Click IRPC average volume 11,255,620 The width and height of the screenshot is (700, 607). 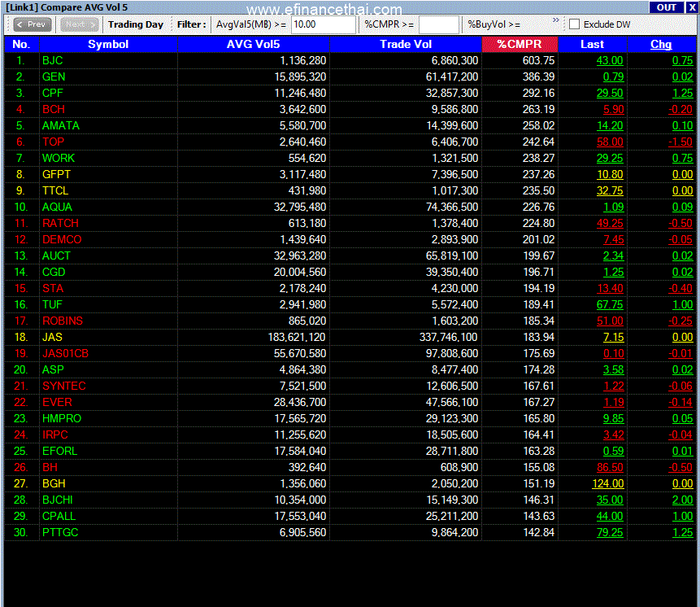click(300, 435)
